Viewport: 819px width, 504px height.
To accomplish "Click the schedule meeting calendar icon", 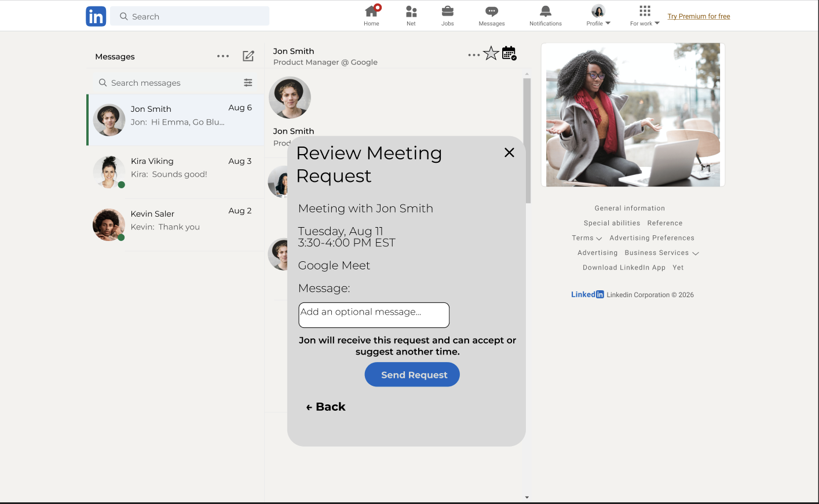I will pos(509,53).
